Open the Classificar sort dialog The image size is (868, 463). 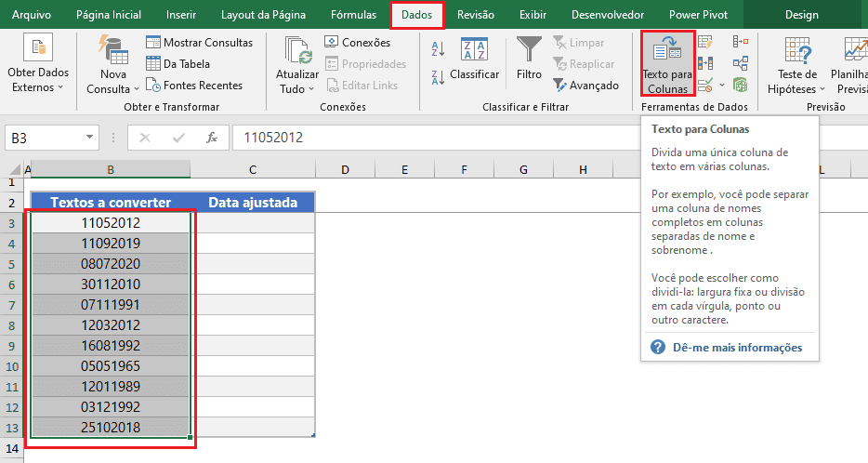(x=474, y=60)
